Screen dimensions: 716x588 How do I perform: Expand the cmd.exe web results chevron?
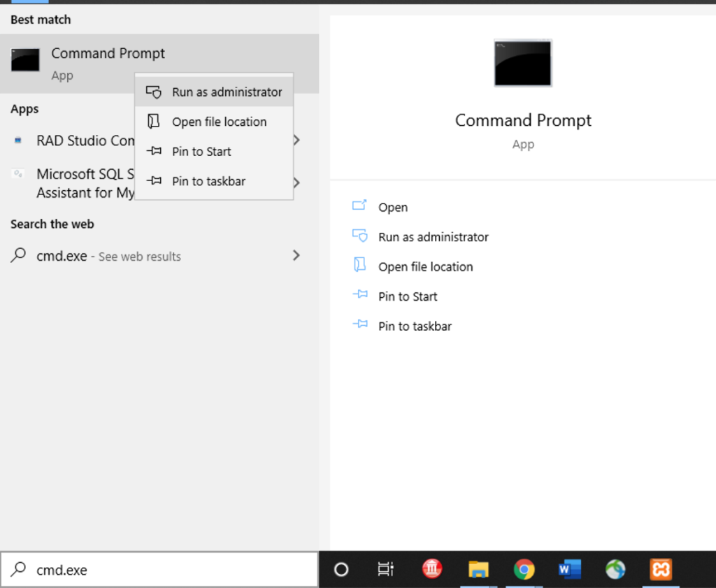(x=296, y=255)
